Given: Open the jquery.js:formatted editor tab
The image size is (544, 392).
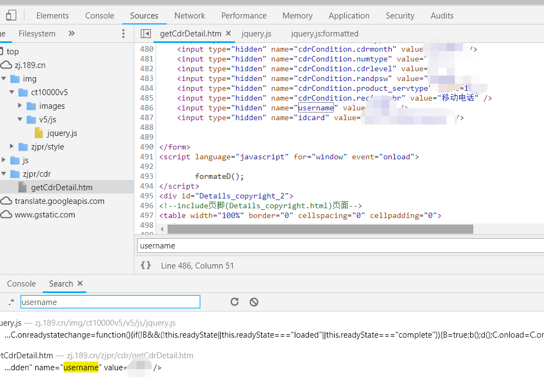Looking at the screenshot, I should [325, 34].
